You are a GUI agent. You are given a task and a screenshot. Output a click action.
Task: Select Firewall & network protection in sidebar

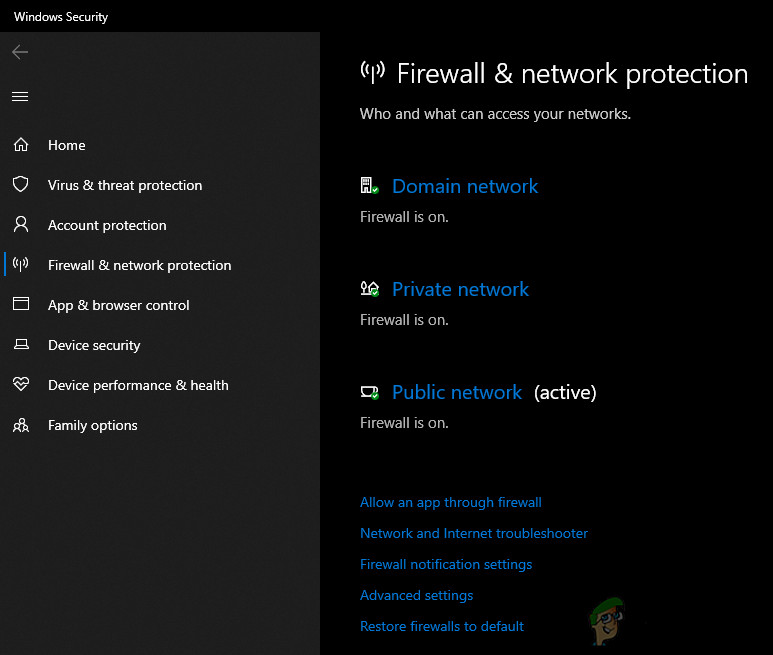139,265
